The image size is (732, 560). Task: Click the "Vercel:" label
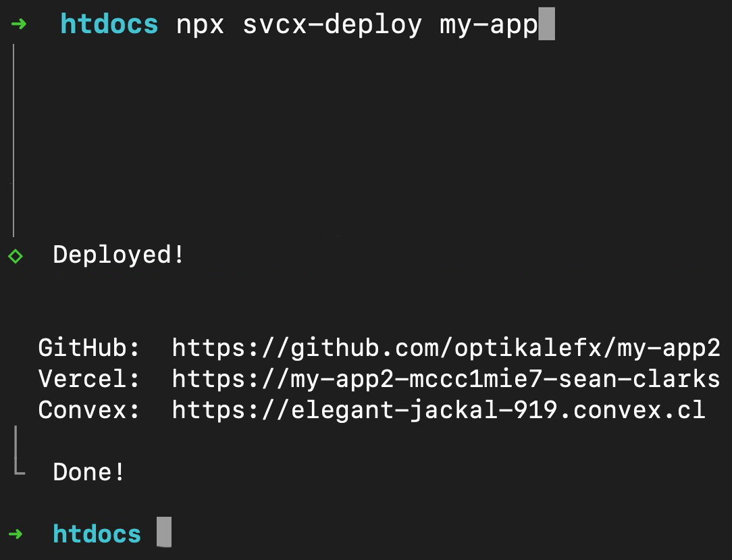(x=88, y=379)
